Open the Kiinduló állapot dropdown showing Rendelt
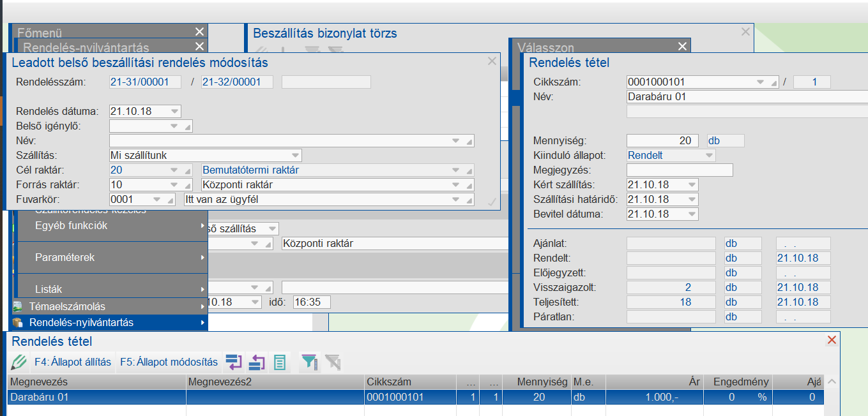 coord(709,155)
